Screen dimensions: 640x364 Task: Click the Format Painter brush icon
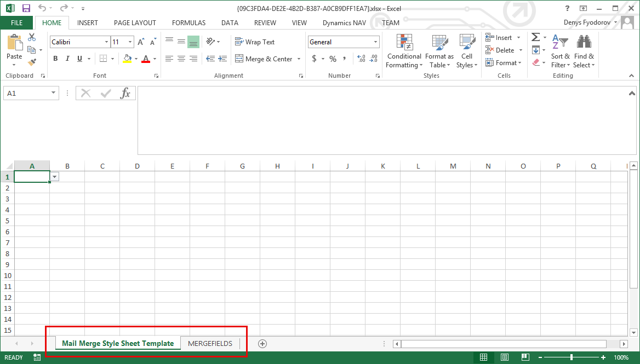[x=32, y=62]
